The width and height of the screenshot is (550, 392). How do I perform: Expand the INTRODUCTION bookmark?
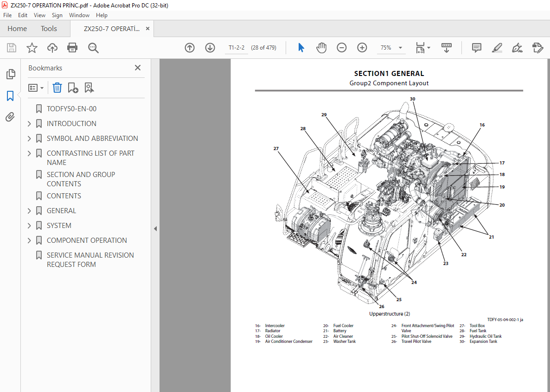point(30,123)
